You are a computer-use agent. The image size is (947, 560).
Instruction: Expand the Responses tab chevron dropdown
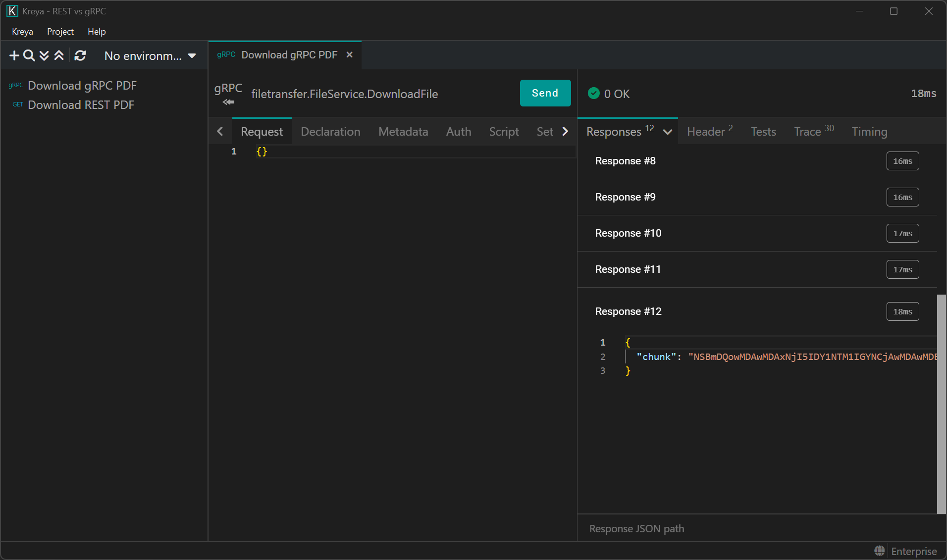[668, 132]
